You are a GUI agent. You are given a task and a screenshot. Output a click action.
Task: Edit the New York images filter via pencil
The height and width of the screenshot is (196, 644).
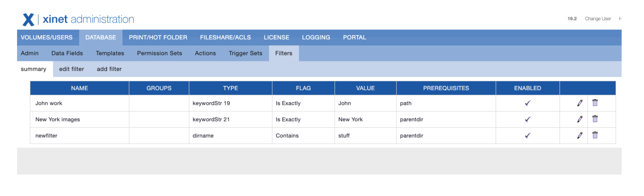pyautogui.click(x=580, y=119)
